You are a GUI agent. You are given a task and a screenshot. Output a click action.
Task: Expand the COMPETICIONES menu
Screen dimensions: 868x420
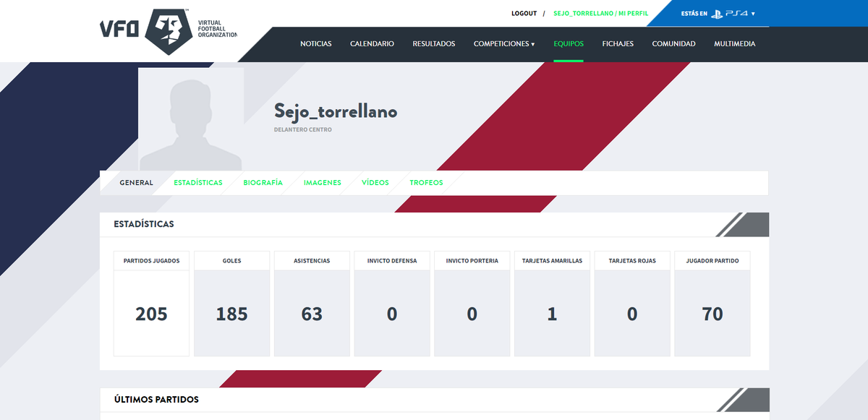pyautogui.click(x=504, y=44)
